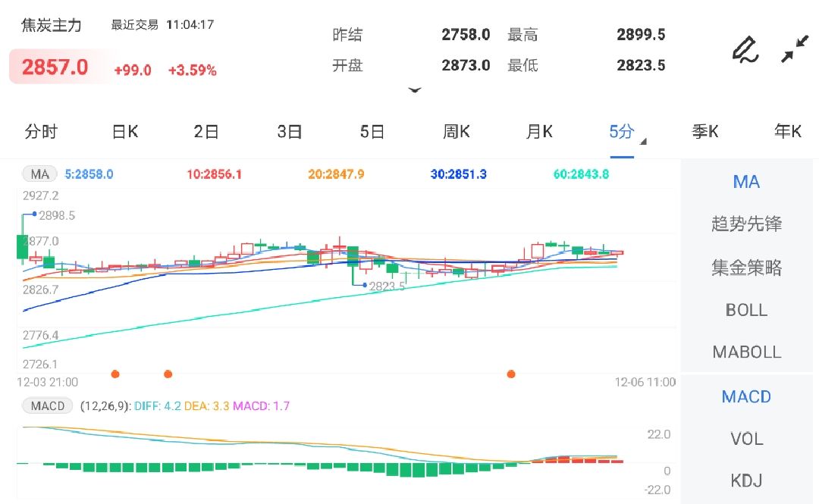Click the magenta MACD: 1.7 reading
Image resolution: width=819 pixels, height=504 pixels.
point(261,405)
